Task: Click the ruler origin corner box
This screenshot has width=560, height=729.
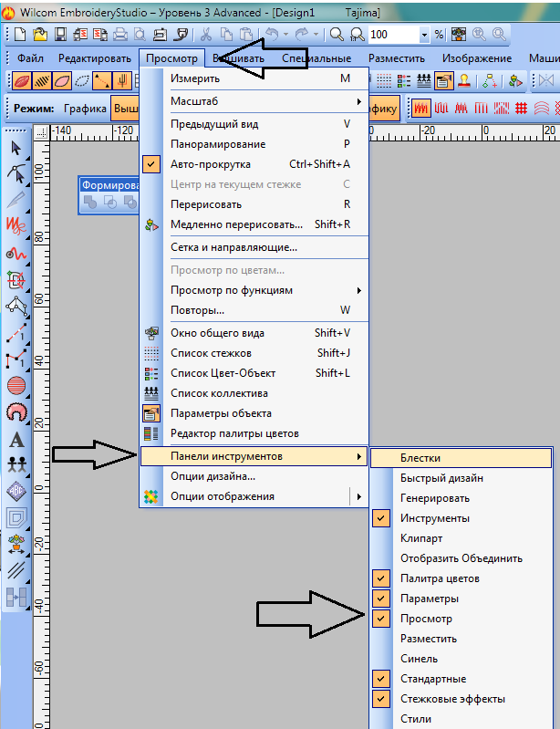Action: [41, 132]
